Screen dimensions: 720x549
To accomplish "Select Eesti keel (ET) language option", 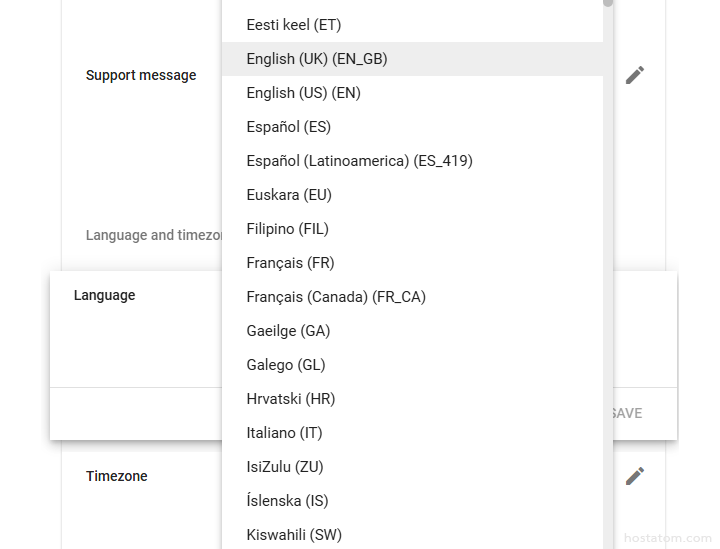I will 294,25.
